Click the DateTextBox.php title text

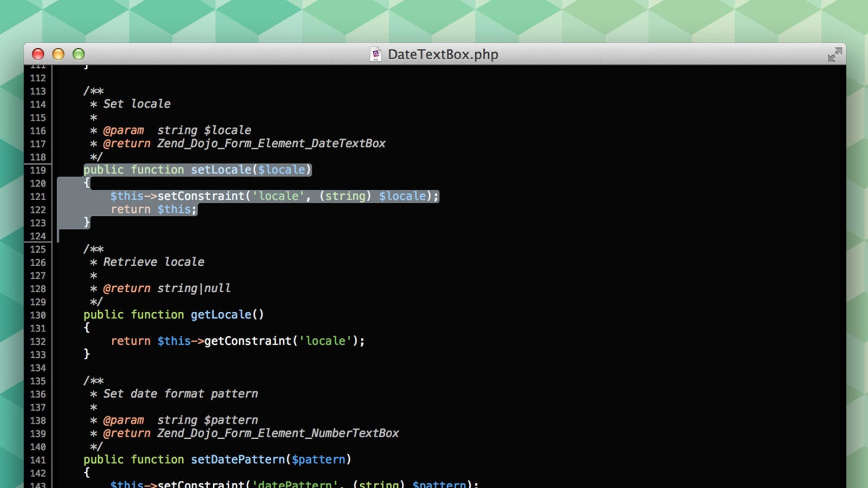pos(443,54)
